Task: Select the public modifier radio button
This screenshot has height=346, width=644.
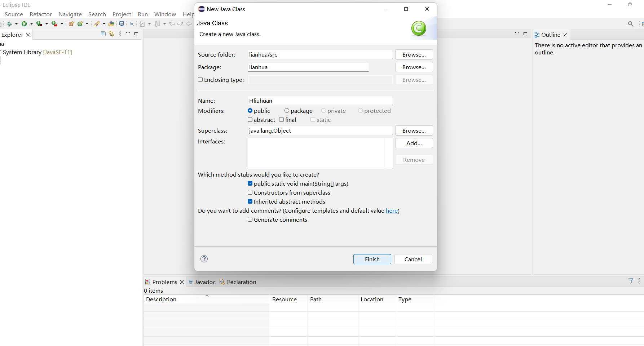Action: pyautogui.click(x=250, y=111)
